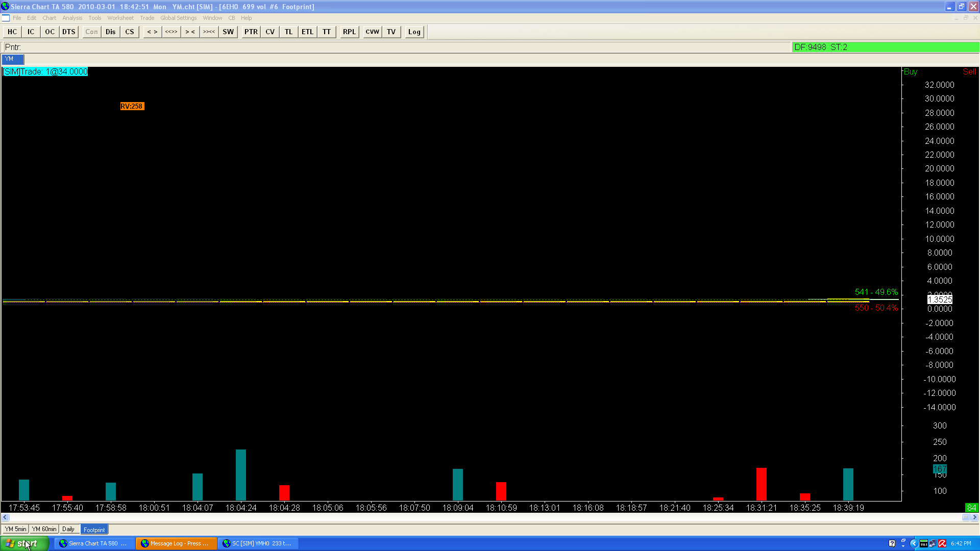Click the chart scrollbar left arrow
980x551 pixels.
pos(6,517)
